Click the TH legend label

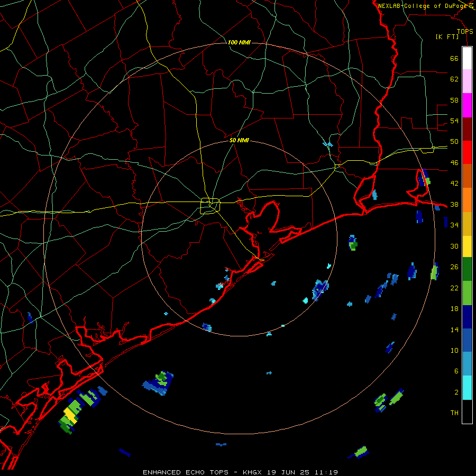(454, 413)
